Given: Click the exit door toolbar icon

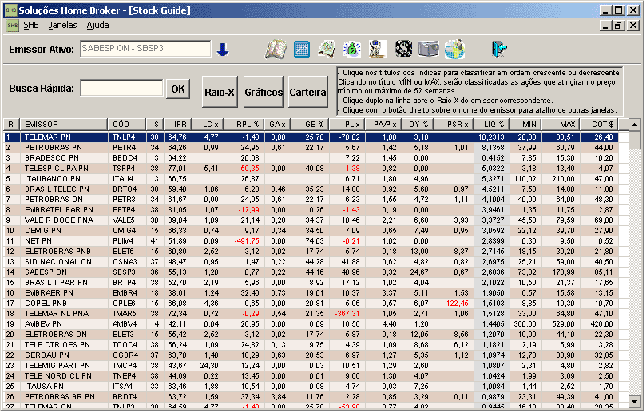Looking at the screenshot, I should click(x=499, y=49).
